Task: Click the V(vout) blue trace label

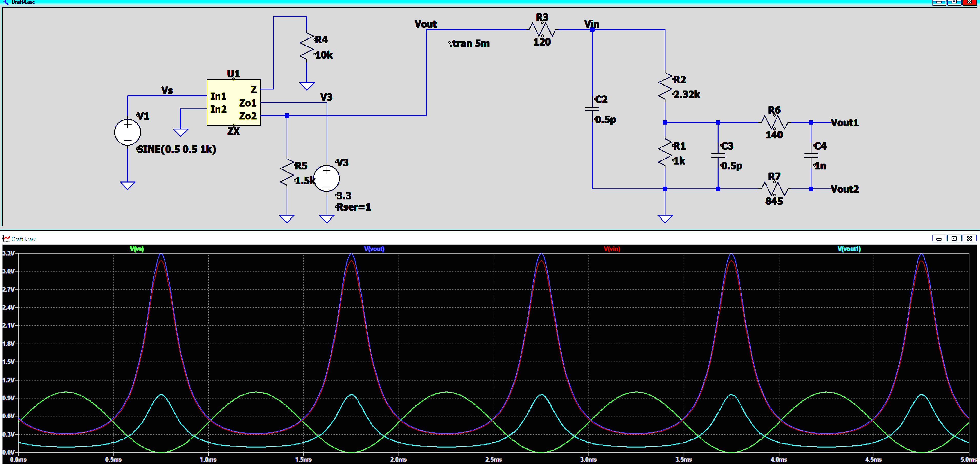Action: [x=374, y=249]
